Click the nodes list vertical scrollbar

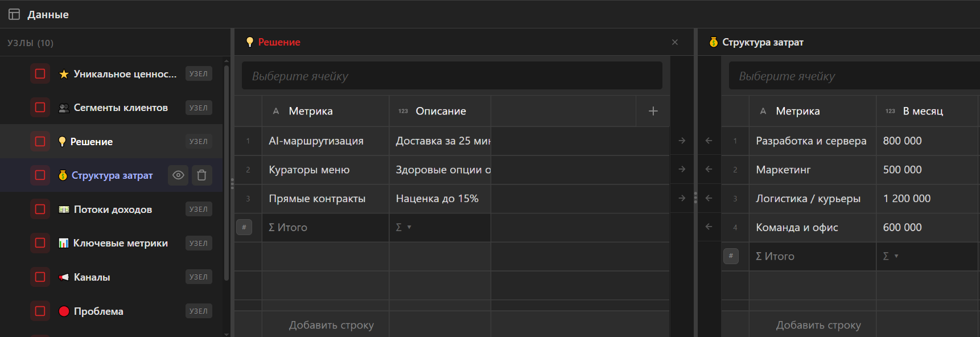click(227, 174)
